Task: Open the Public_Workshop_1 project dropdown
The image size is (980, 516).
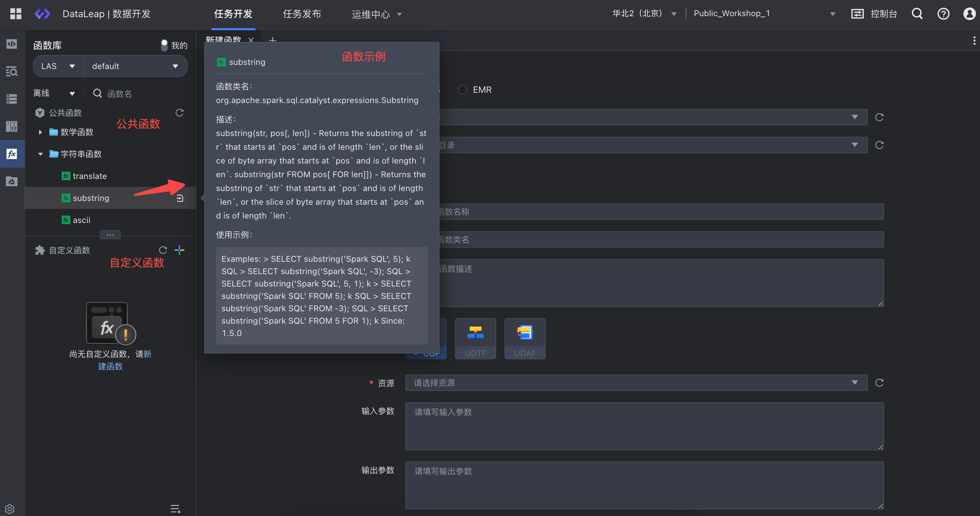Action: 765,14
